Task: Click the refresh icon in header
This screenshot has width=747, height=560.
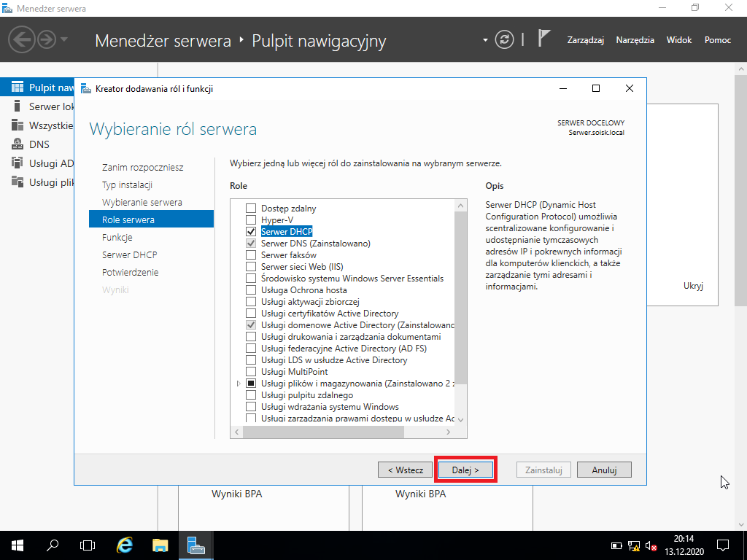Action: tap(504, 39)
